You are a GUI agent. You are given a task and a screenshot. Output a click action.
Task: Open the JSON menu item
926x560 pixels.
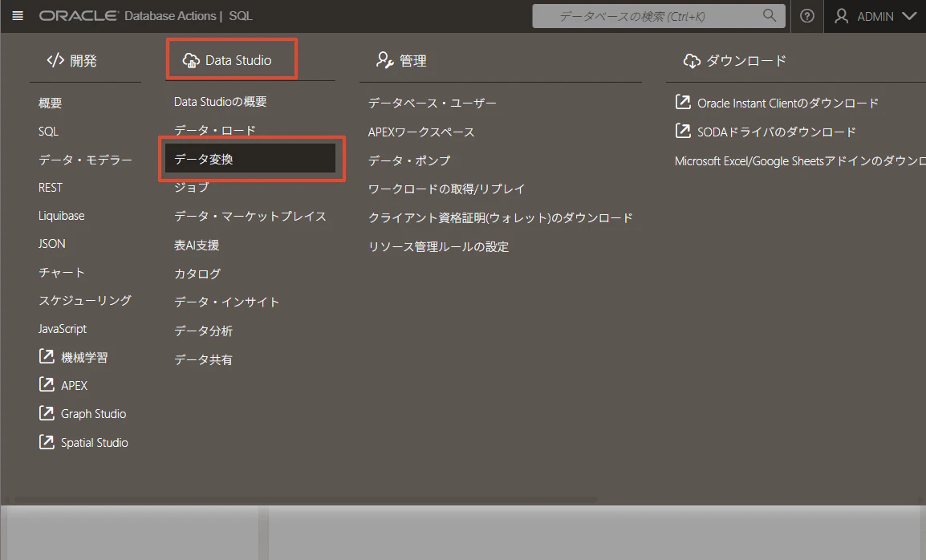52,243
